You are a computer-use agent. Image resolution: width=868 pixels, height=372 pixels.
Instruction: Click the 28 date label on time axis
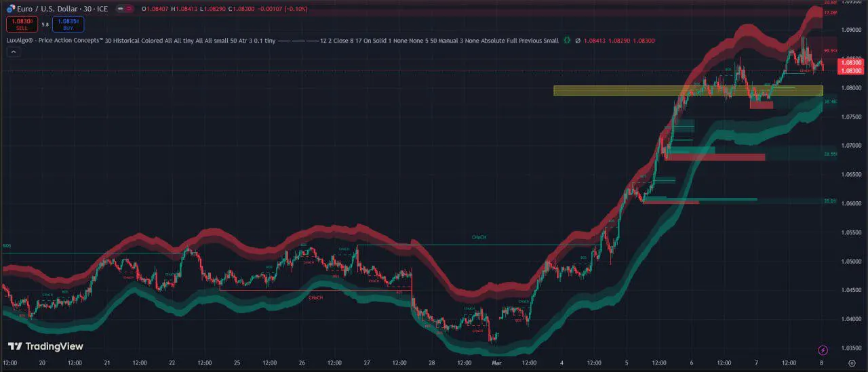click(431, 363)
